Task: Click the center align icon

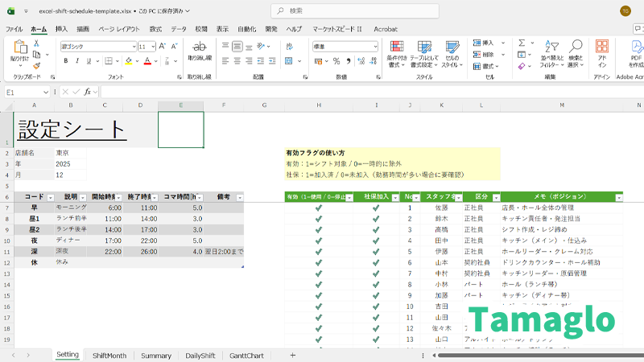Action: pyautogui.click(x=237, y=61)
